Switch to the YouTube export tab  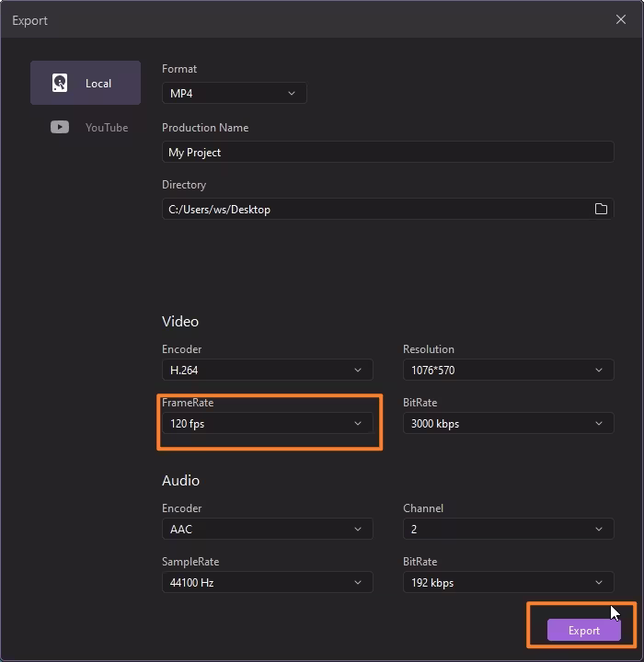[x=89, y=127]
